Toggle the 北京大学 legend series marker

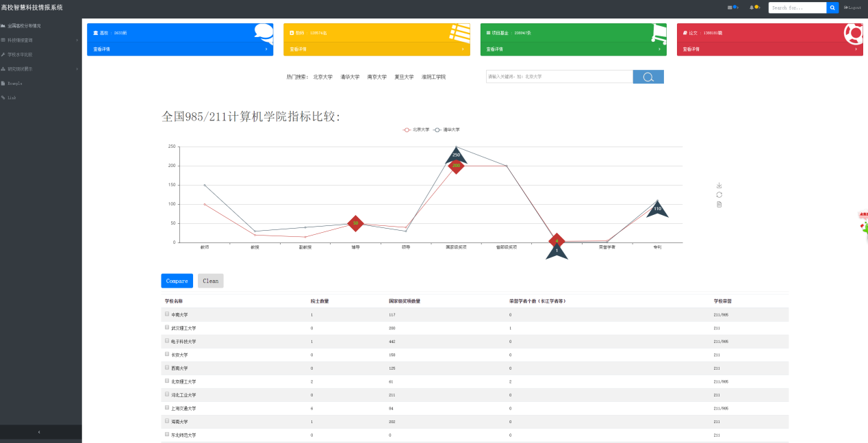(407, 129)
